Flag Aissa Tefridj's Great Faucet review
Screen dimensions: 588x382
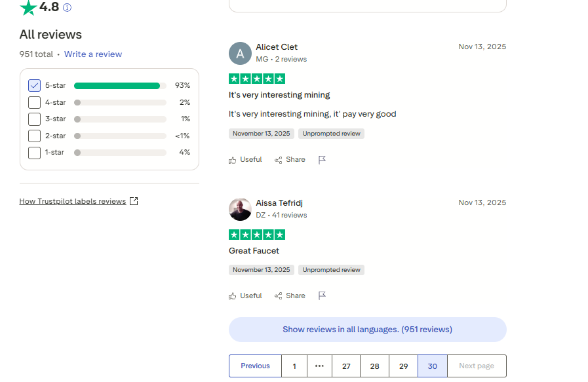pos(322,296)
